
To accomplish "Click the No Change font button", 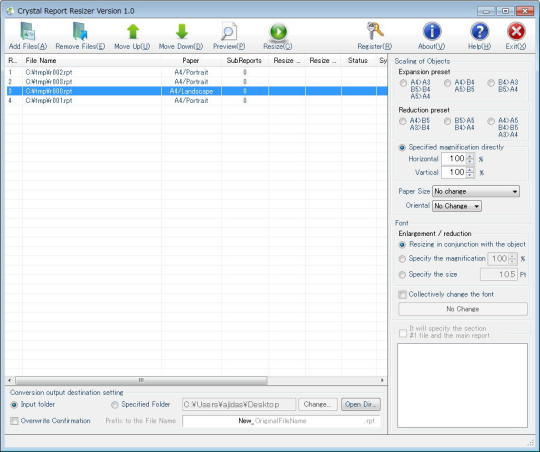I will pos(463,309).
